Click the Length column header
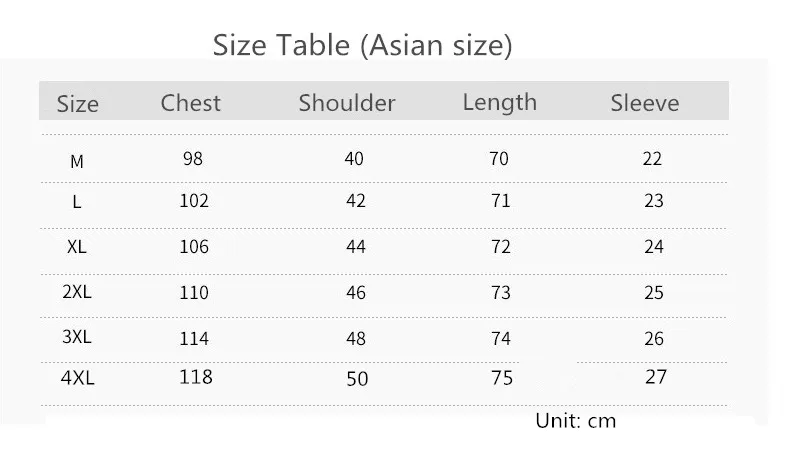790x450 pixels. click(499, 103)
